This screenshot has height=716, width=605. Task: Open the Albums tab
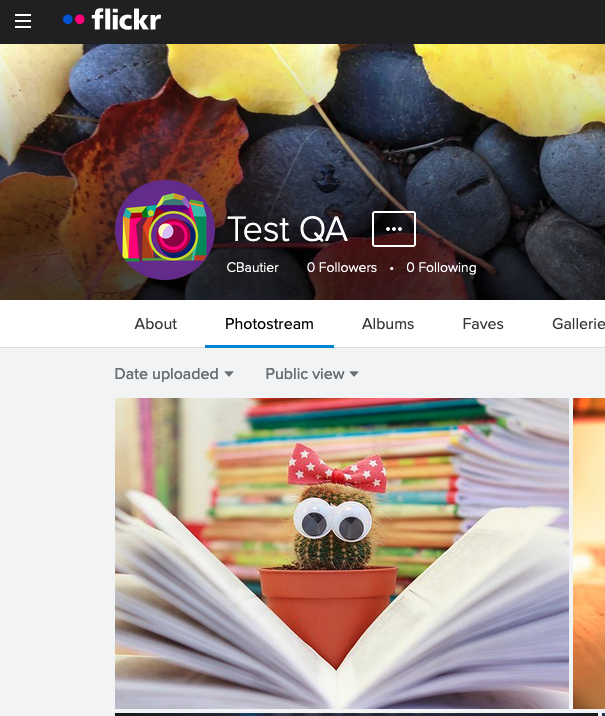click(388, 324)
